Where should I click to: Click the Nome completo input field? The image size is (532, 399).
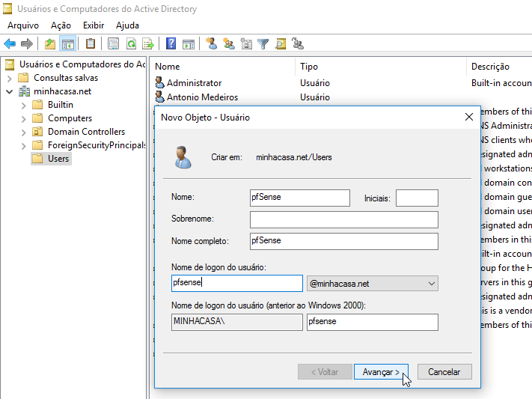344,242
